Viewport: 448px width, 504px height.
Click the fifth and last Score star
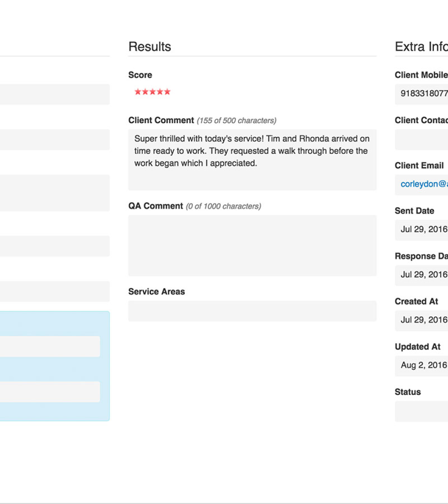coord(167,92)
